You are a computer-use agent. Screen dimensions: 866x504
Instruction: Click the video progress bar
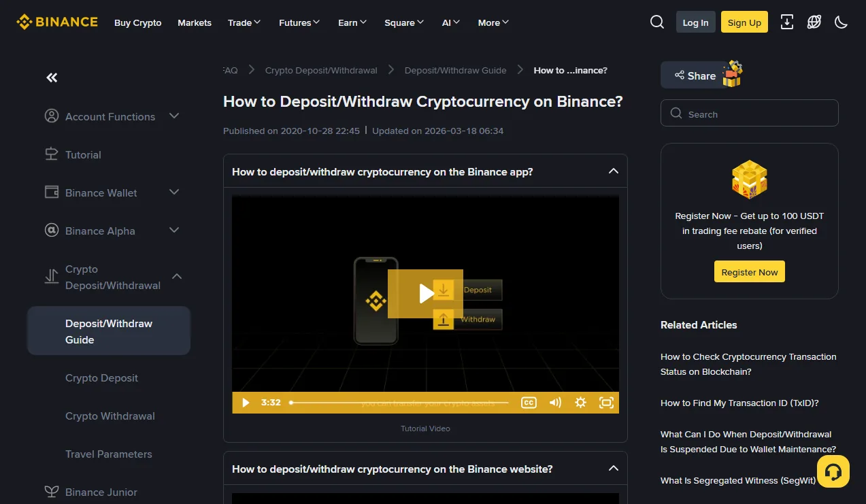point(399,403)
